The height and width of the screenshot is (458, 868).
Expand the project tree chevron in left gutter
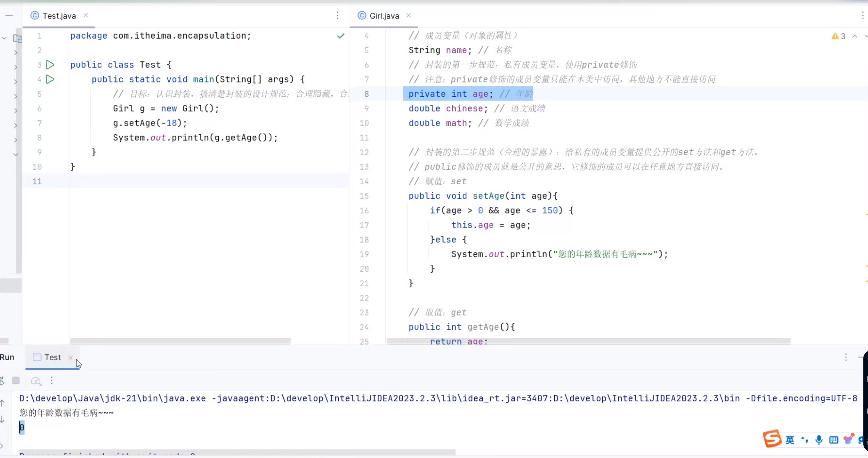coord(15,54)
